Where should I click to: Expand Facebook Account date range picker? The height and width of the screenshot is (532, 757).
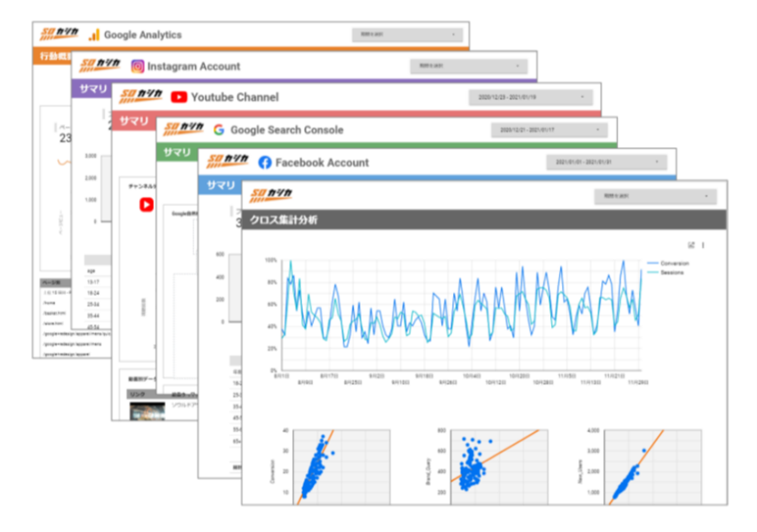pyautogui.click(x=608, y=162)
